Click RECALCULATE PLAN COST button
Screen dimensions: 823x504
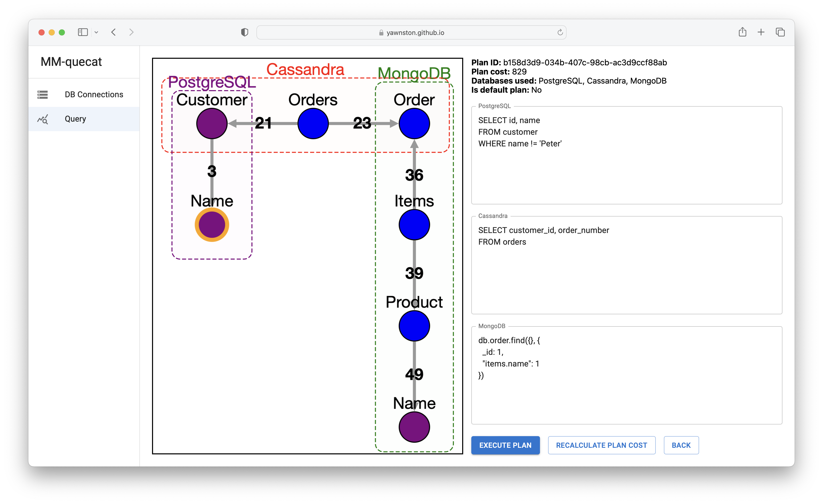(x=601, y=445)
